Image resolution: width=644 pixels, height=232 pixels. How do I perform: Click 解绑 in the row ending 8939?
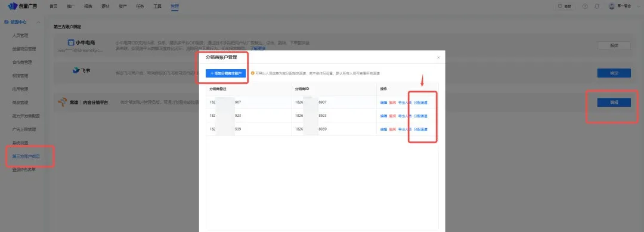click(x=392, y=129)
